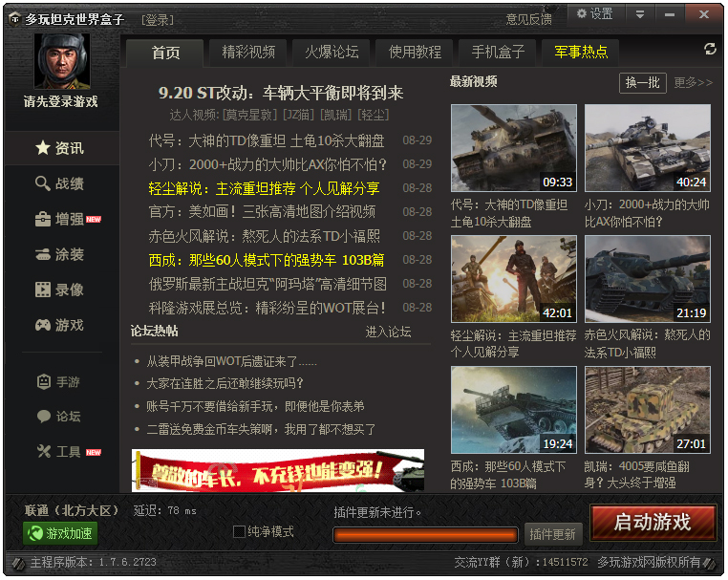Screen dimensions: 728x580
Task: Open news 轻尘解说：主流重坦推荐 个人见解分享
Action: 265,188
